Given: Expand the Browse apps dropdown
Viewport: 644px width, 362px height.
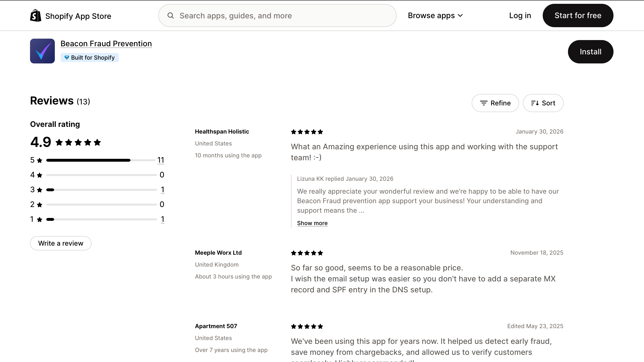Looking at the screenshot, I should point(435,16).
